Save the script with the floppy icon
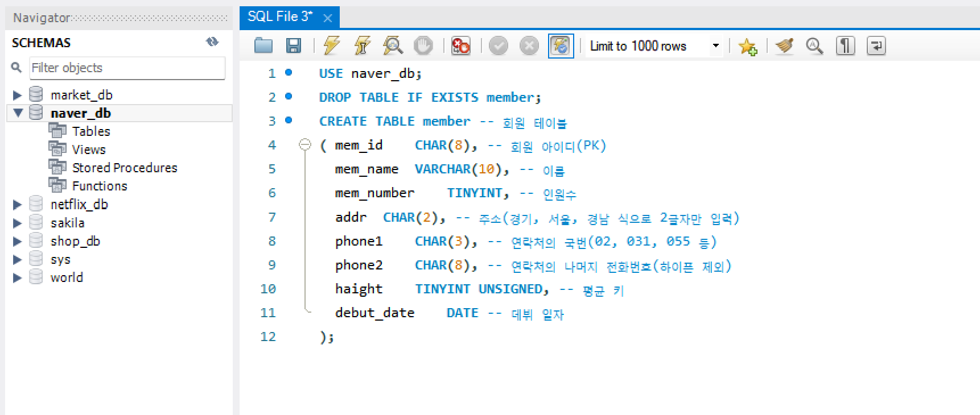Viewport: 980px width, 415px height. point(293,45)
